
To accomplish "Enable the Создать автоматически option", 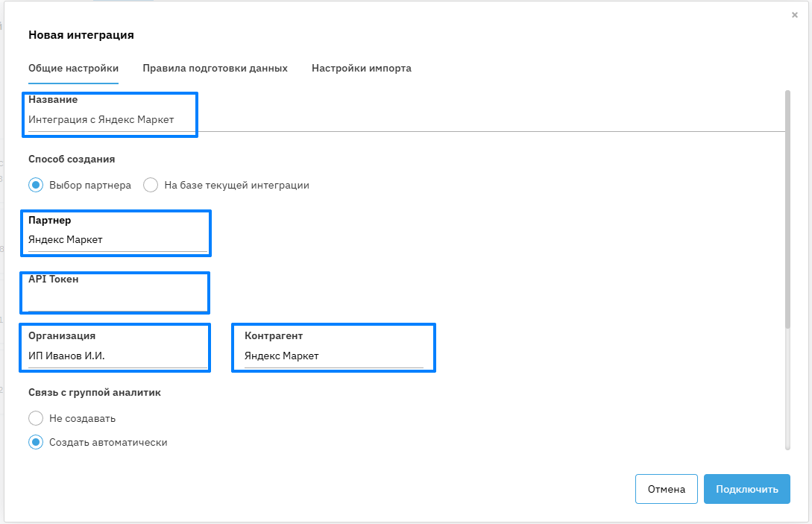I will pyautogui.click(x=36, y=442).
